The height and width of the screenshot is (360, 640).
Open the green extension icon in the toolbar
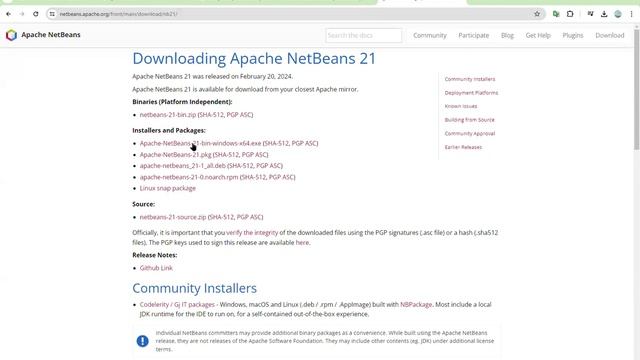556,14
